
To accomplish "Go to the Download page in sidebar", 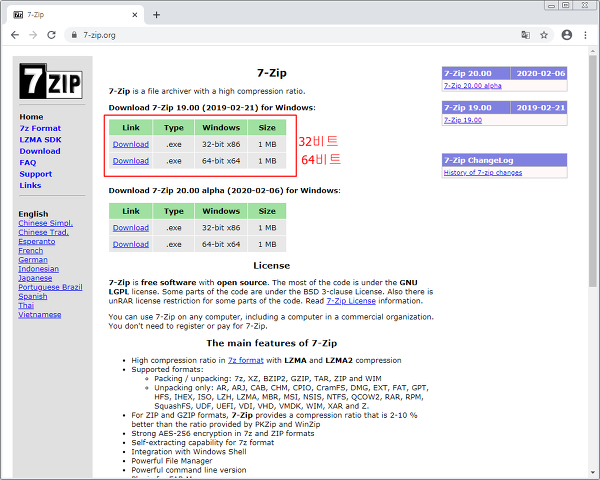I will (40, 151).
